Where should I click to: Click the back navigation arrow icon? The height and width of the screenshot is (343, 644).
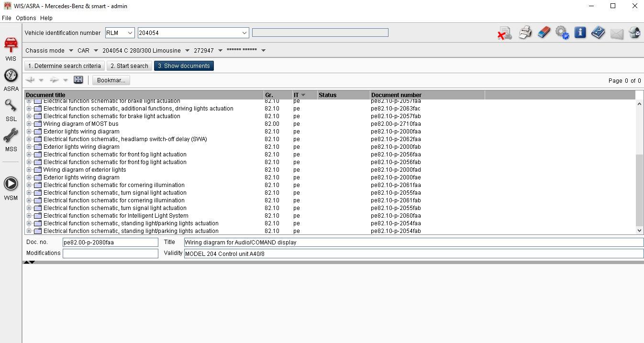pyautogui.click(x=31, y=80)
